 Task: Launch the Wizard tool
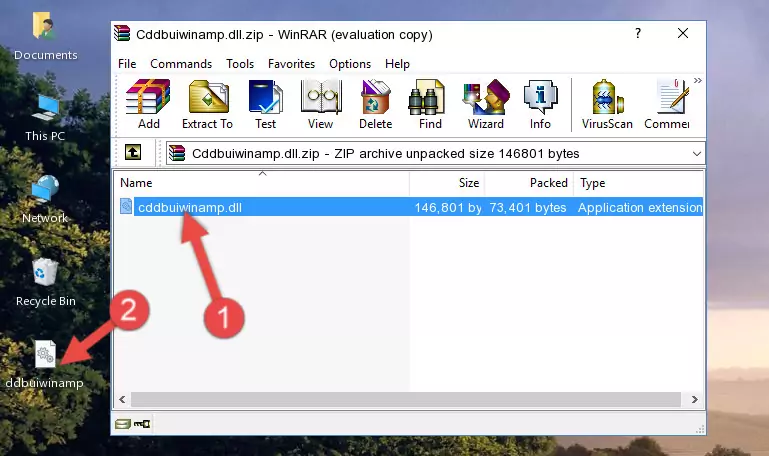click(486, 104)
